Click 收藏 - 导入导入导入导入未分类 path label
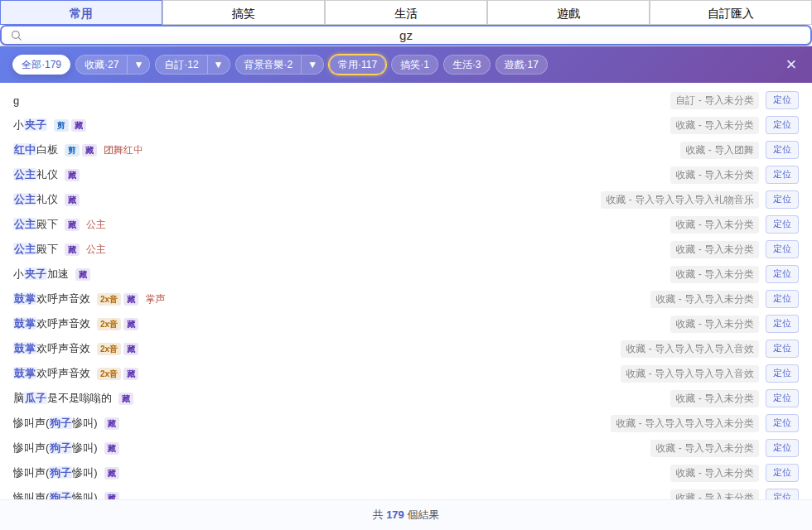This screenshot has height=530, width=812. tap(684, 423)
